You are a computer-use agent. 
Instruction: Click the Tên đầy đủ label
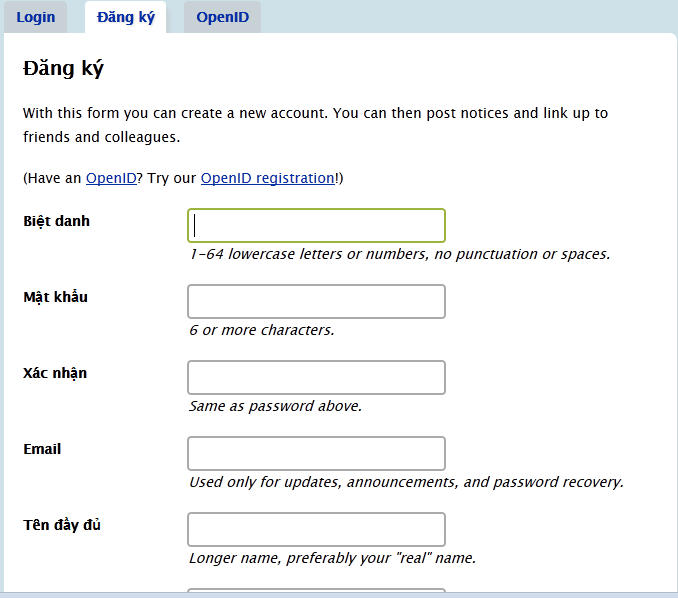[62, 525]
